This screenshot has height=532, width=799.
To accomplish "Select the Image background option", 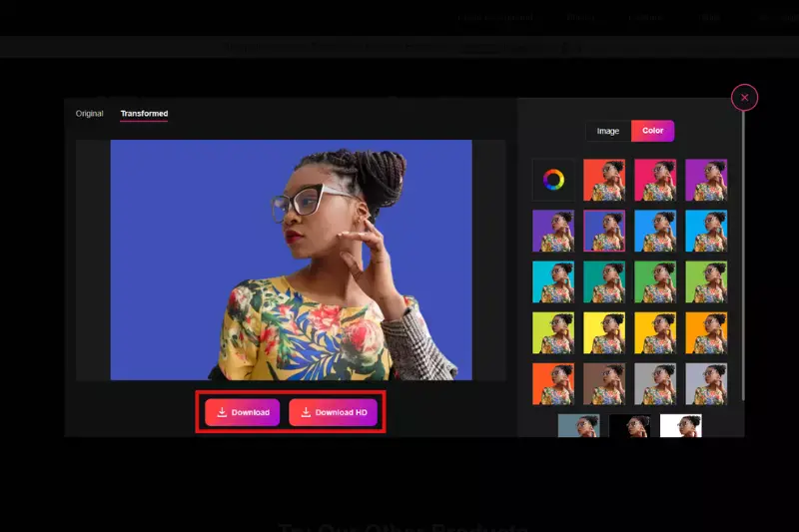I will [608, 131].
